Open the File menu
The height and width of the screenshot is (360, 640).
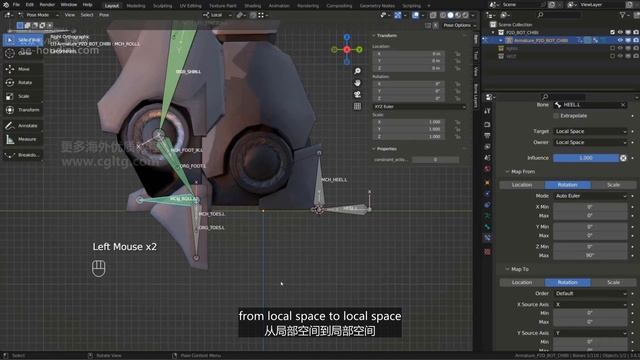click(x=16, y=4)
